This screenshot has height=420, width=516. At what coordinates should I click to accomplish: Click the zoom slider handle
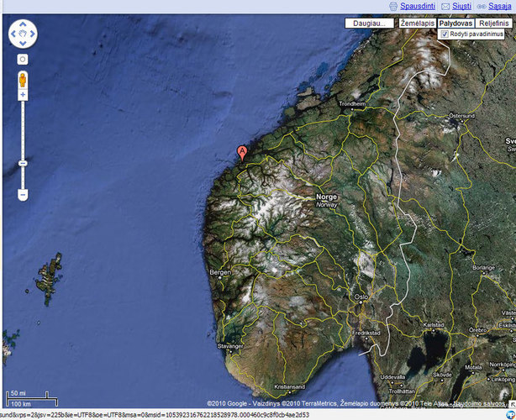[23, 162]
